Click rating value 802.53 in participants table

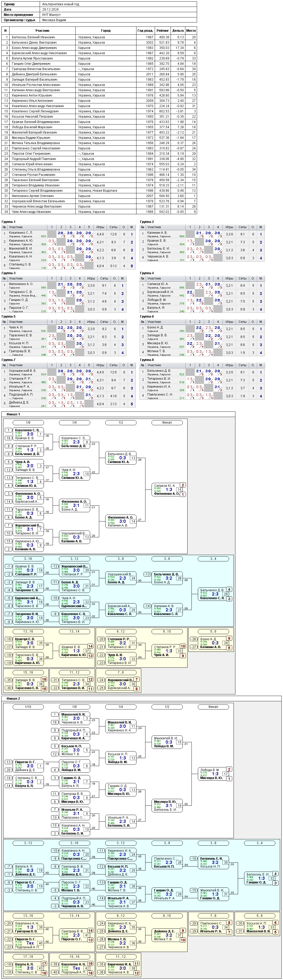(x=164, y=111)
